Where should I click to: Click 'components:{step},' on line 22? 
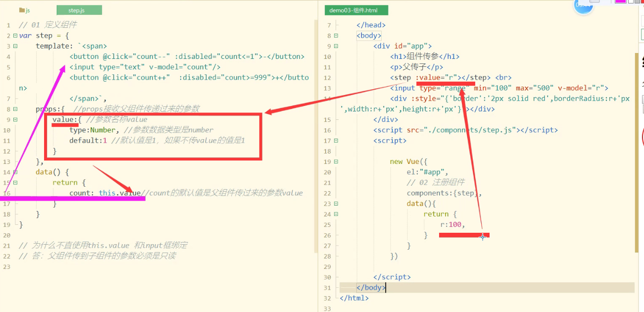[444, 193]
